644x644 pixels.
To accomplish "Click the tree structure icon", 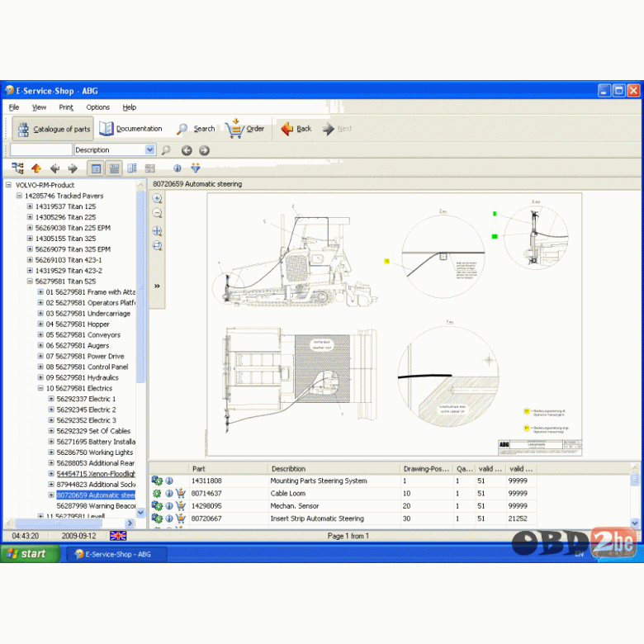I will click(17, 168).
